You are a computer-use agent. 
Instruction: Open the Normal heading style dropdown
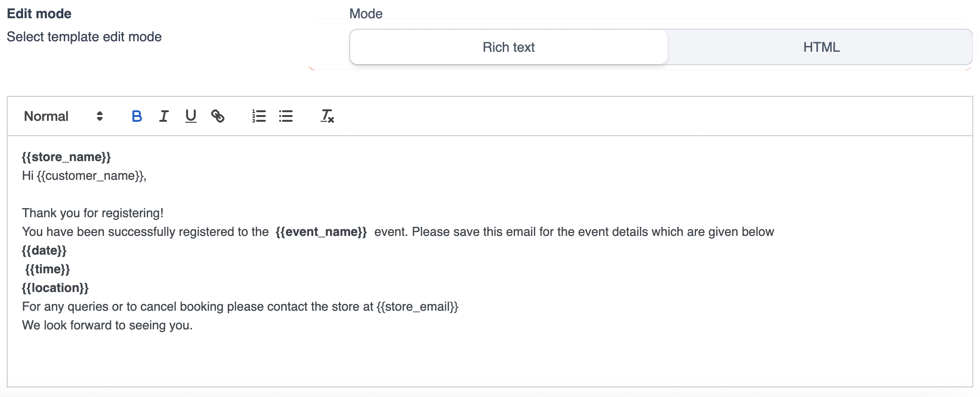tap(63, 116)
